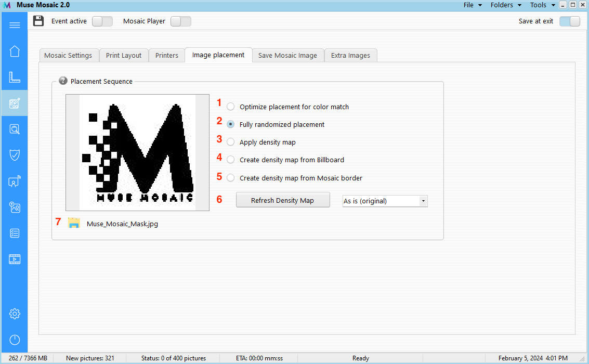
Task: Click the Status: 0 of 400 pictures text
Action: (x=174, y=358)
